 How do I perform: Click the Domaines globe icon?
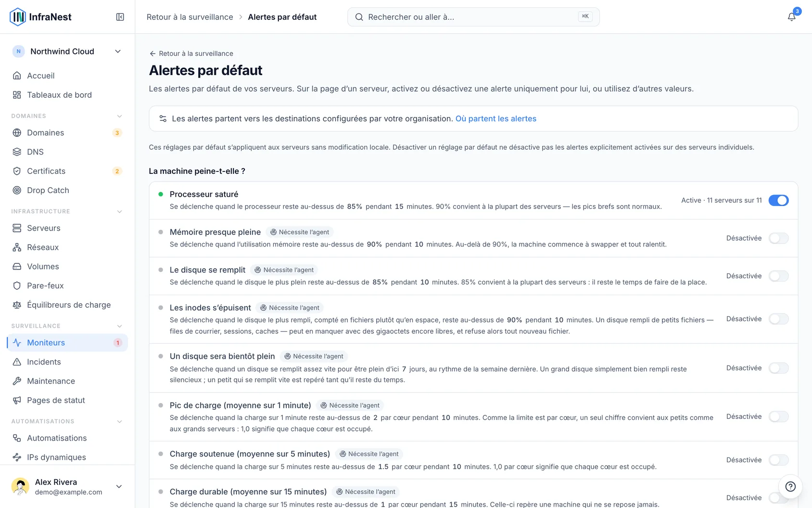coord(17,132)
